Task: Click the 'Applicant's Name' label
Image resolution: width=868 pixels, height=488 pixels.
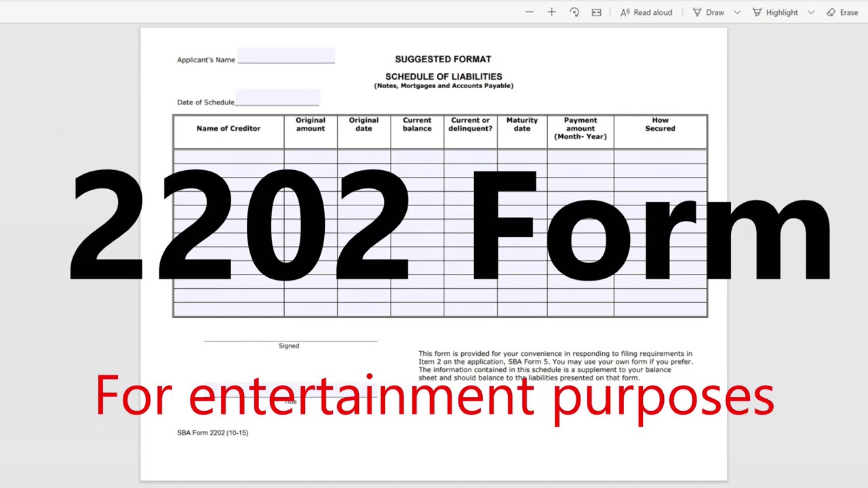Action: [206, 60]
